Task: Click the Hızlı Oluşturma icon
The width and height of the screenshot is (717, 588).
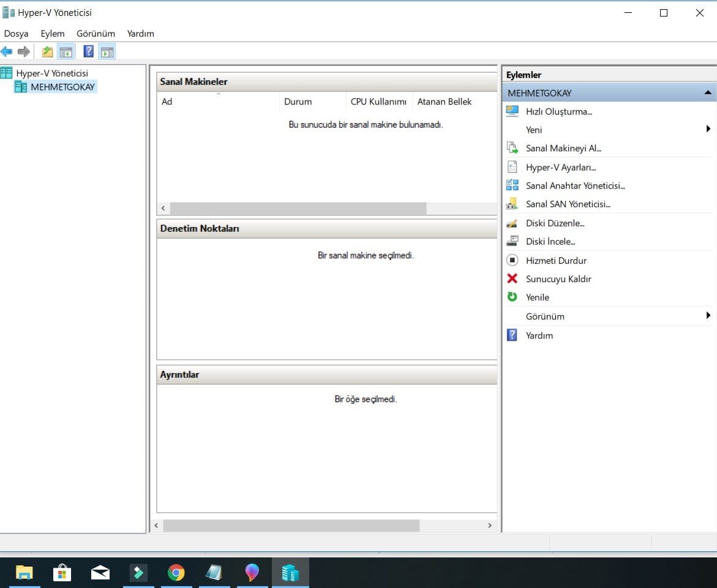Action: tap(512, 111)
